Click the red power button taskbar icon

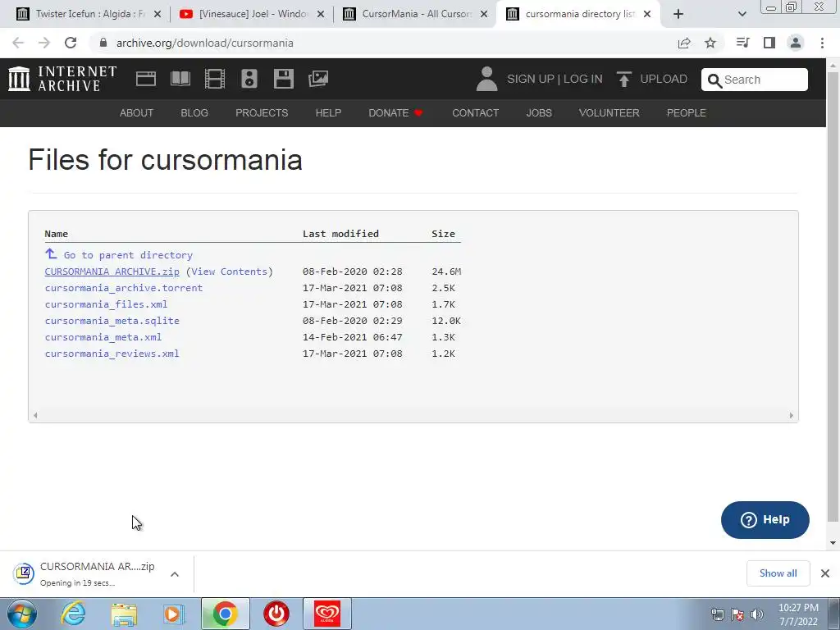276,614
